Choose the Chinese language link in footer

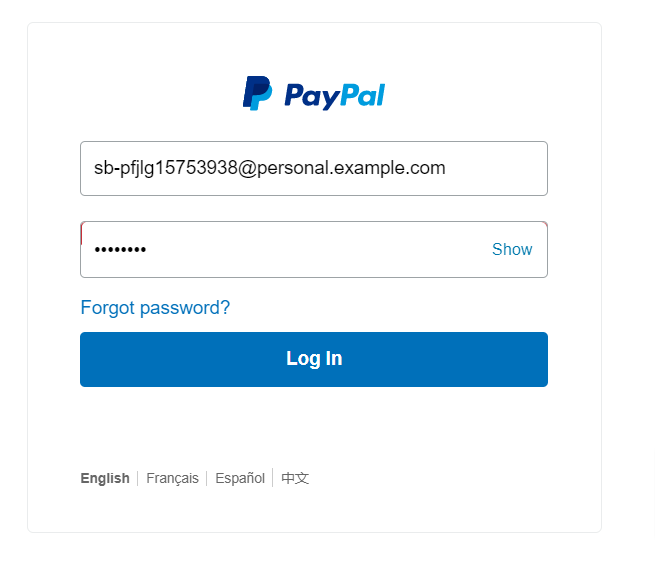[x=295, y=478]
